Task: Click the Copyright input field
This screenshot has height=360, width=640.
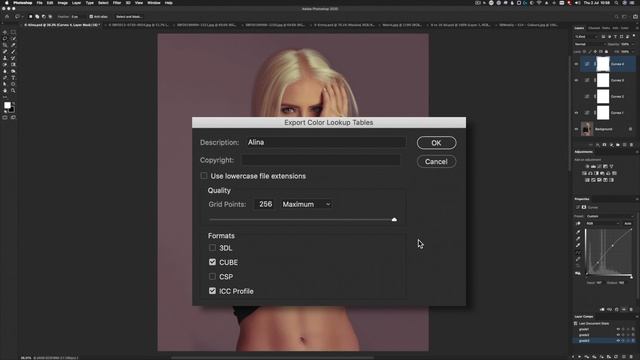Action: click(321, 160)
